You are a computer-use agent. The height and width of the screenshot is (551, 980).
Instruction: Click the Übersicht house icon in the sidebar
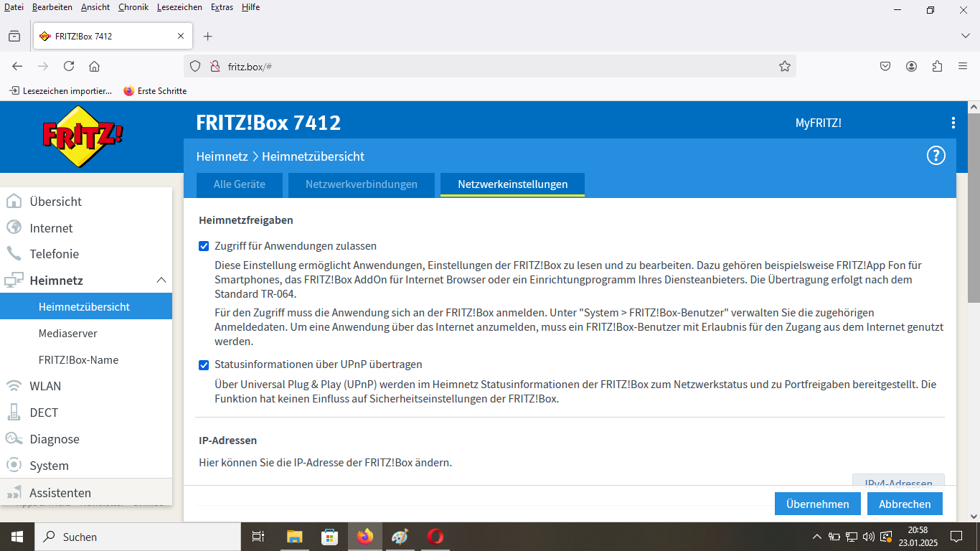14,202
